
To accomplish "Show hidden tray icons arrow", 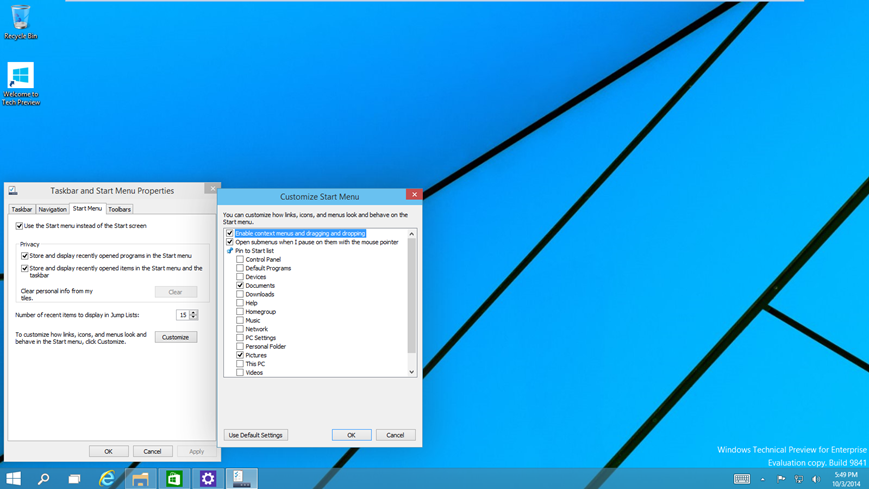I will [x=763, y=479].
